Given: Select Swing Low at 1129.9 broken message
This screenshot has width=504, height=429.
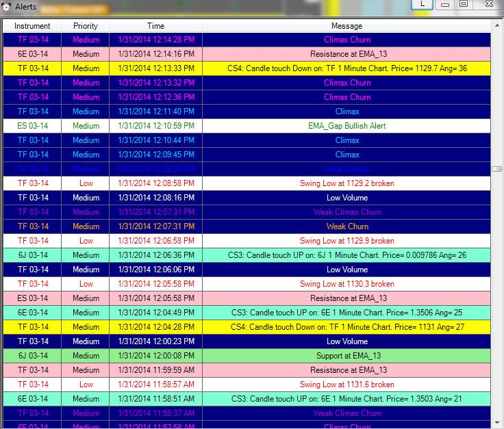Looking at the screenshot, I should [x=347, y=241].
